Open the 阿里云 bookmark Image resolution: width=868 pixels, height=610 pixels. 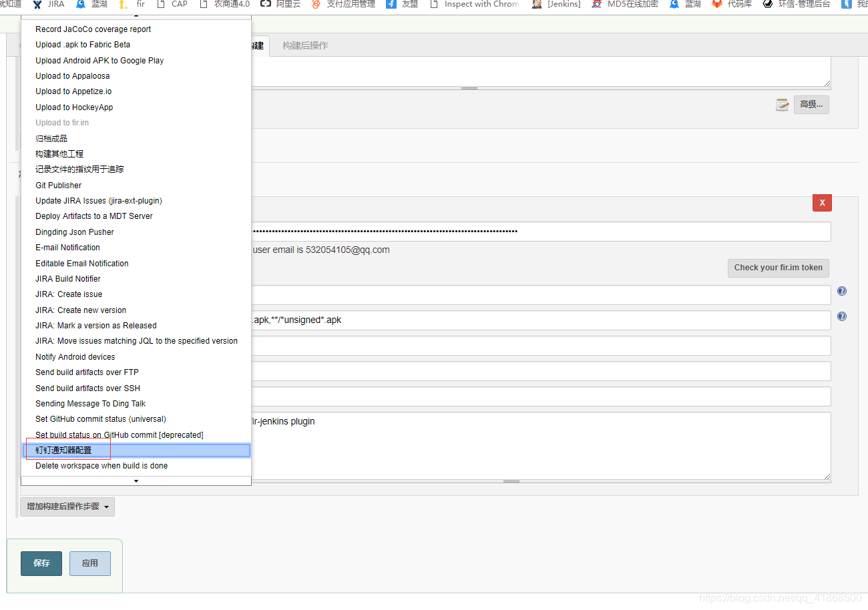coord(280,4)
